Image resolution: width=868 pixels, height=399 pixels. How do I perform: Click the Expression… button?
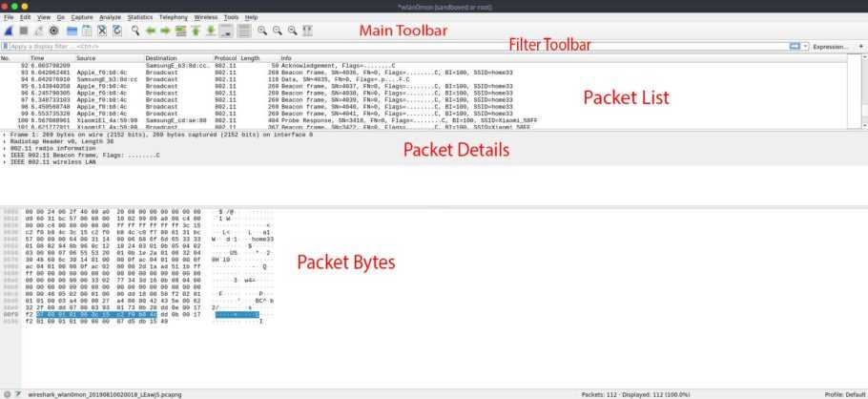(831, 47)
